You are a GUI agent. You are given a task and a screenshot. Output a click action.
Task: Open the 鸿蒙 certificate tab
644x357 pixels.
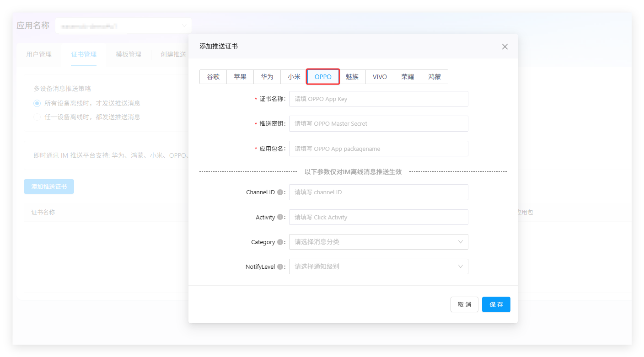pos(435,77)
